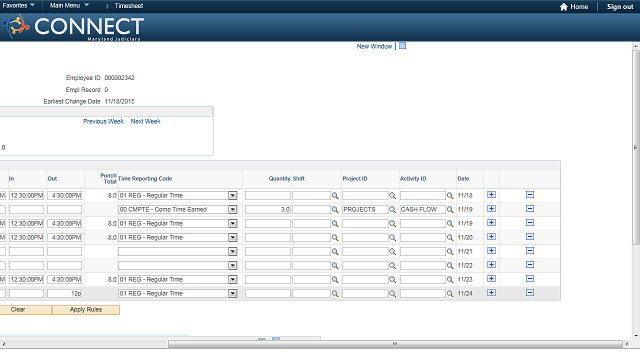Click the horizontal scrollbar thumb
This screenshot has width=640, height=360.
point(395,344)
